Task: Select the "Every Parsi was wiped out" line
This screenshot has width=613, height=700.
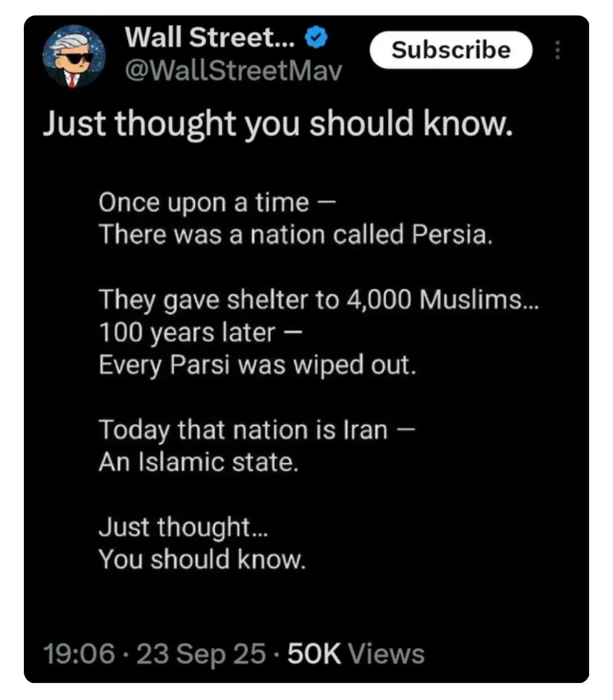Action: coord(257,364)
